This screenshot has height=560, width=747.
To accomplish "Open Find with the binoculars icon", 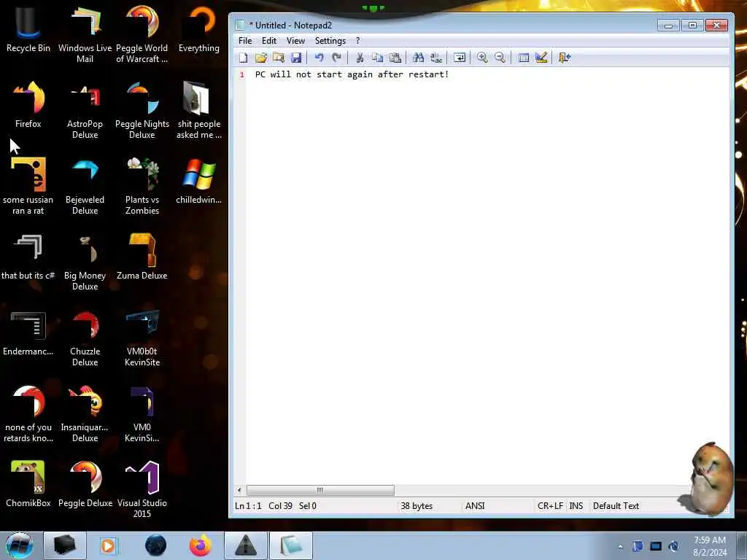I will (x=418, y=58).
